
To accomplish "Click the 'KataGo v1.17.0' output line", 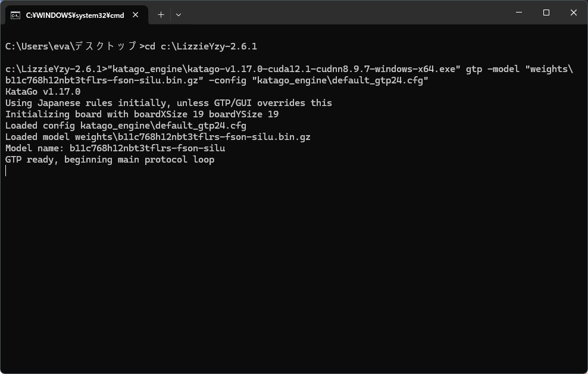I will click(43, 92).
